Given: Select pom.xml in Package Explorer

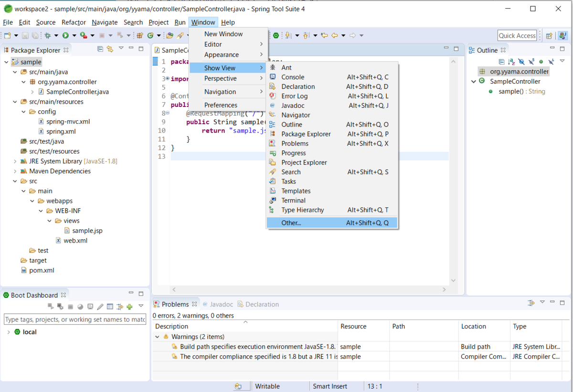Looking at the screenshot, I should pyautogui.click(x=38, y=270).
